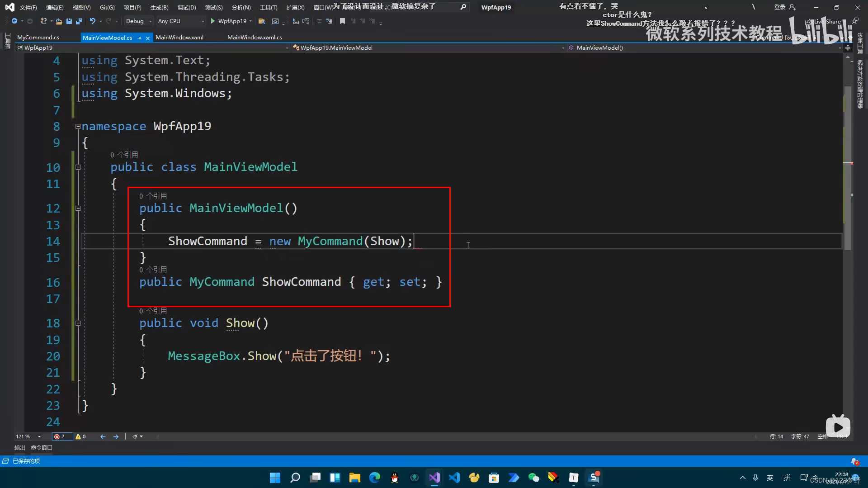Image resolution: width=868 pixels, height=488 pixels.
Task: Click the open file folder icon
Action: pyautogui.click(x=59, y=21)
